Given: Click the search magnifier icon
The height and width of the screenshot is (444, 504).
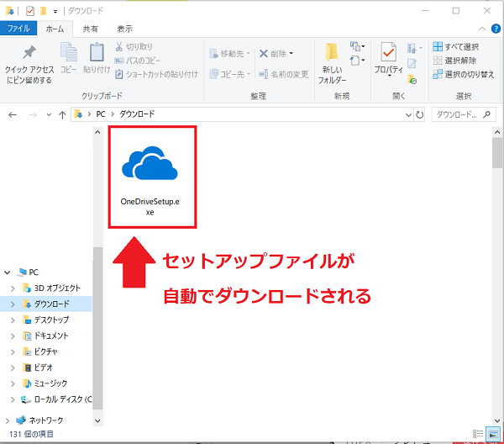Looking at the screenshot, I should 487,114.
